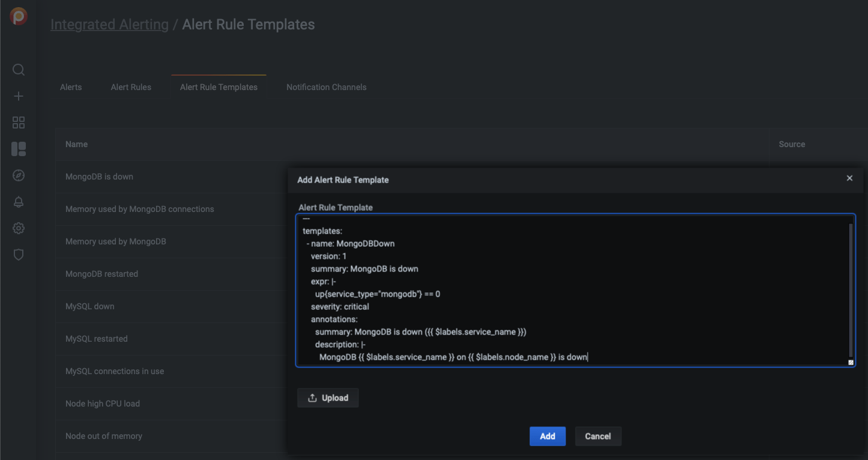Open the Dashboards grid icon
The height and width of the screenshot is (460, 868).
[x=18, y=122]
